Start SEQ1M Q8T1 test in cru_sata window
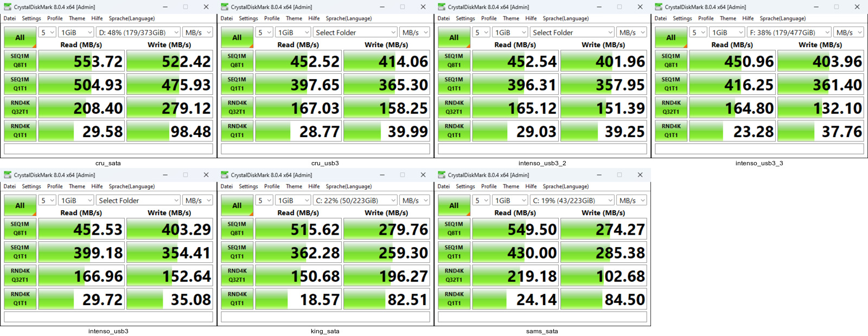The width and height of the screenshot is (868, 336). [x=20, y=61]
